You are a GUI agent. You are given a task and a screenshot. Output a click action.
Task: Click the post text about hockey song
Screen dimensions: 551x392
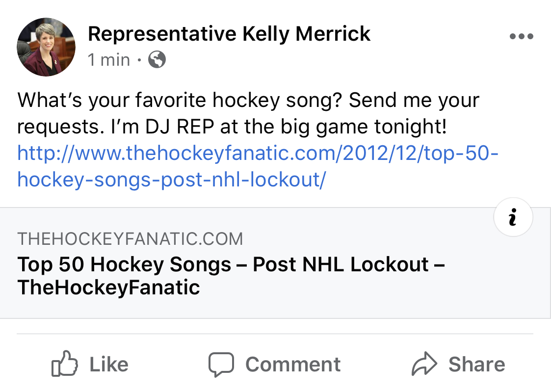pos(248,113)
